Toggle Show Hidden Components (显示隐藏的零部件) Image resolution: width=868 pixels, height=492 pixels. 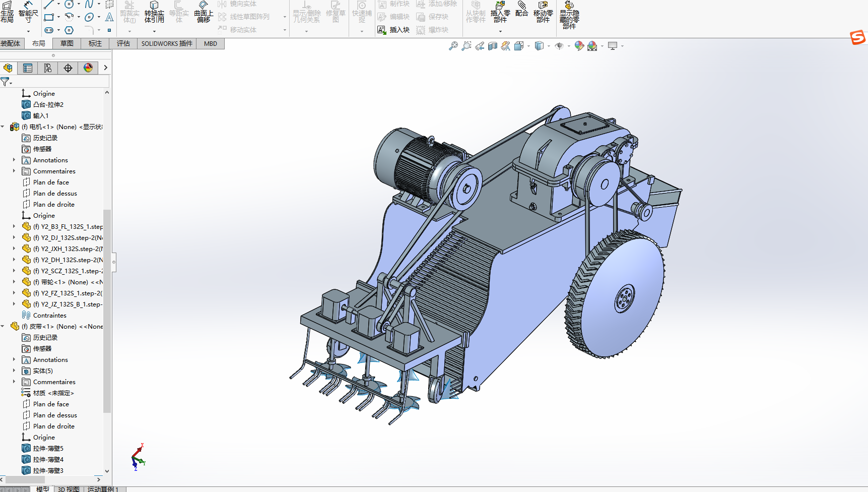pyautogui.click(x=569, y=14)
